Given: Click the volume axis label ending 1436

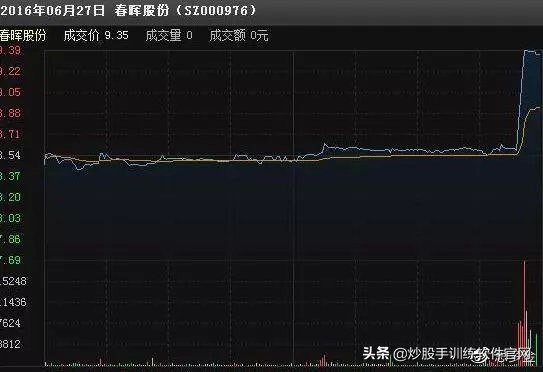Looking at the screenshot, I should [13, 302].
